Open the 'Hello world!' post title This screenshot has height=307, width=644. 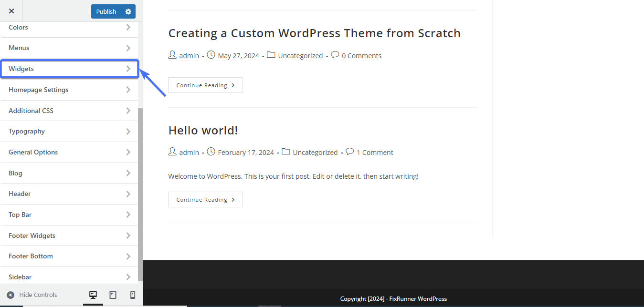pyautogui.click(x=203, y=130)
